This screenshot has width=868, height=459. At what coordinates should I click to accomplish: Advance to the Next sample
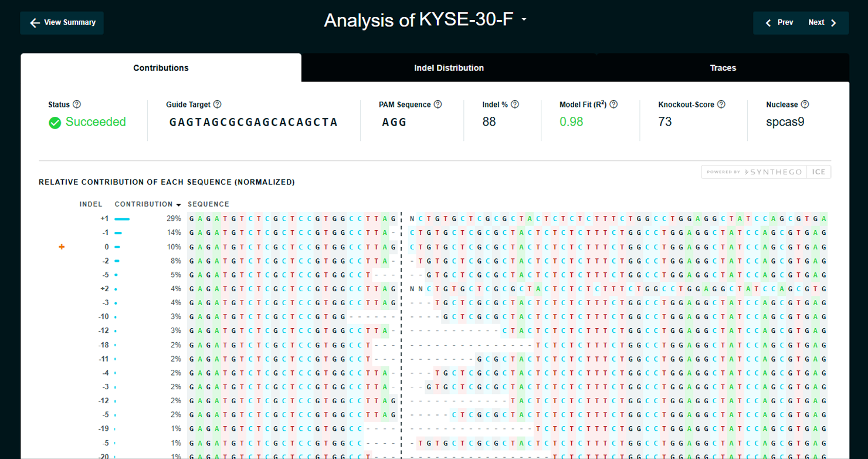pos(822,23)
